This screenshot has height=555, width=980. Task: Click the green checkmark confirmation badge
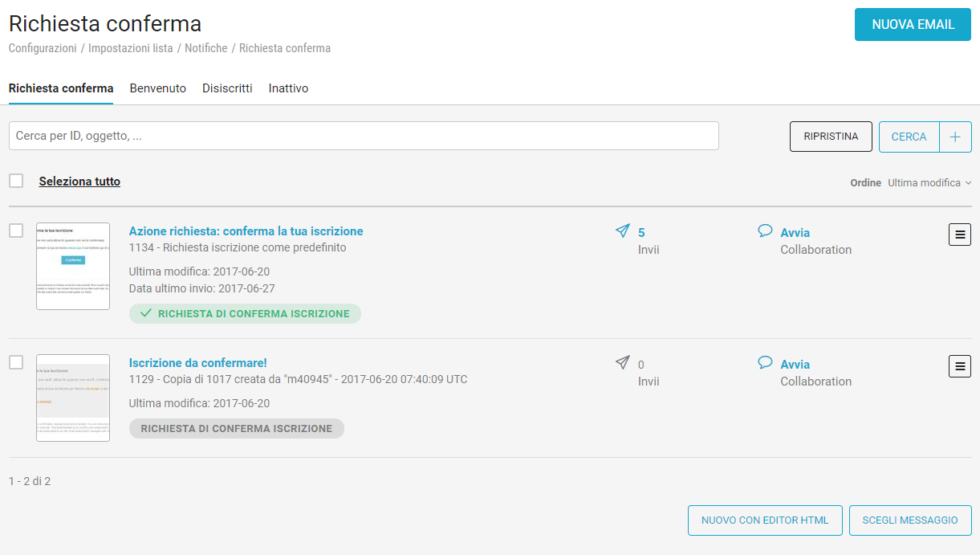tap(245, 313)
